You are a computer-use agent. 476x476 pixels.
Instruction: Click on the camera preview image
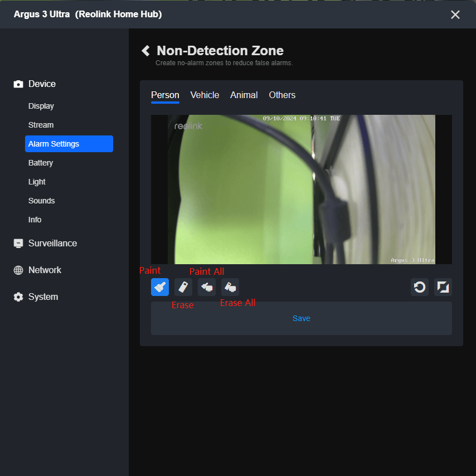click(x=301, y=190)
